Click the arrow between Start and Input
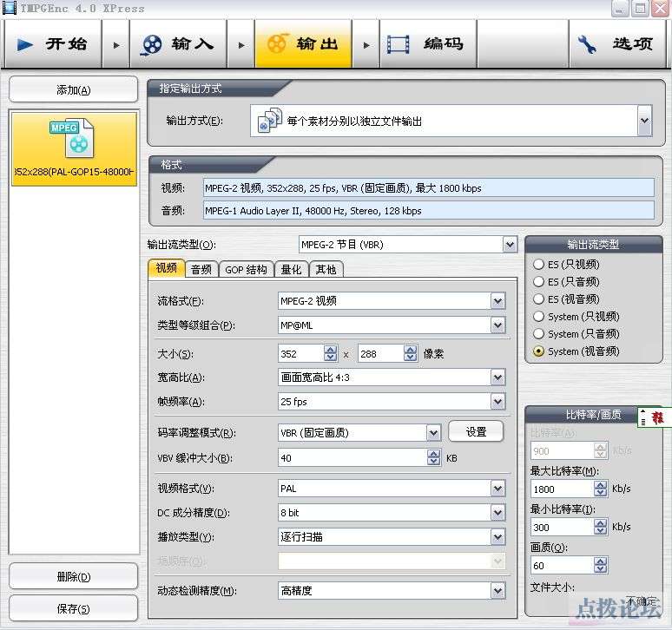This screenshot has height=630, width=672. [x=115, y=44]
